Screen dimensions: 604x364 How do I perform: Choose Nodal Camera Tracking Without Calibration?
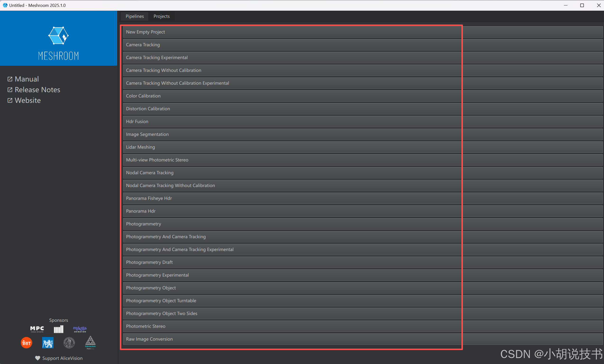pyautogui.click(x=363, y=185)
